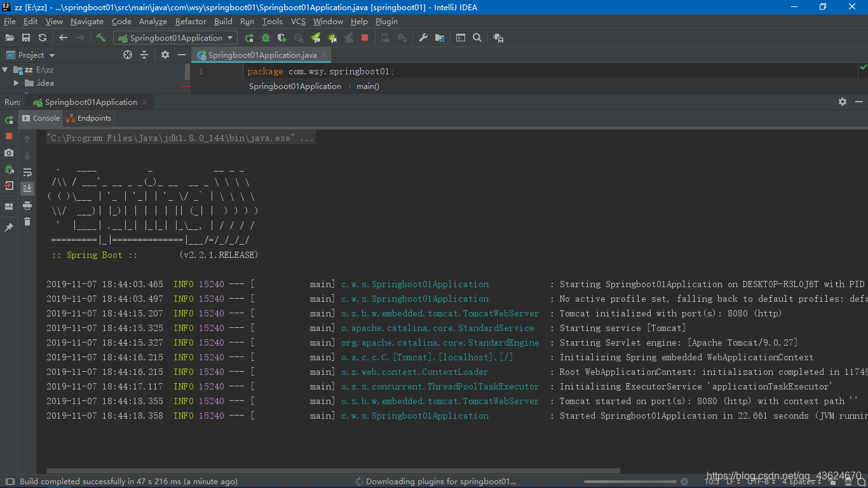Open the Build menu
The height and width of the screenshot is (488, 868).
tap(223, 21)
